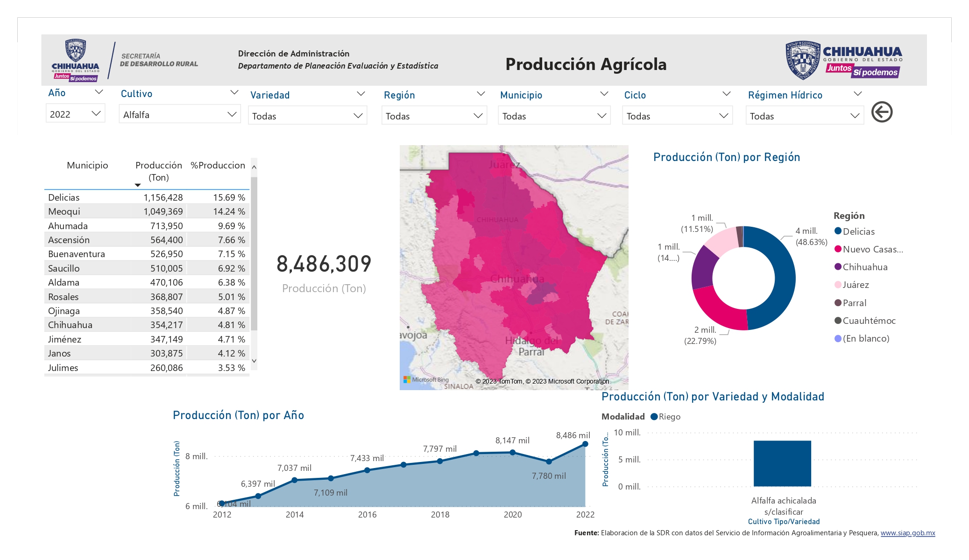This screenshot has width=969, height=560.
Task: Click the Alfalfa achicalada bar in chart
Action: coord(782,463)
